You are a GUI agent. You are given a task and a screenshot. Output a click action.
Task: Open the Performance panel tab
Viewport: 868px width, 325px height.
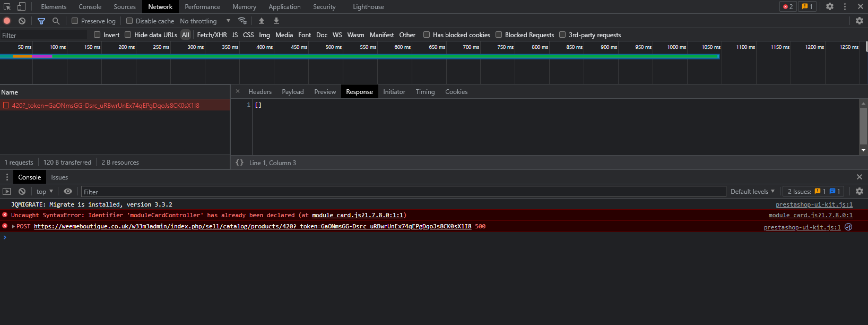[202, 7]
